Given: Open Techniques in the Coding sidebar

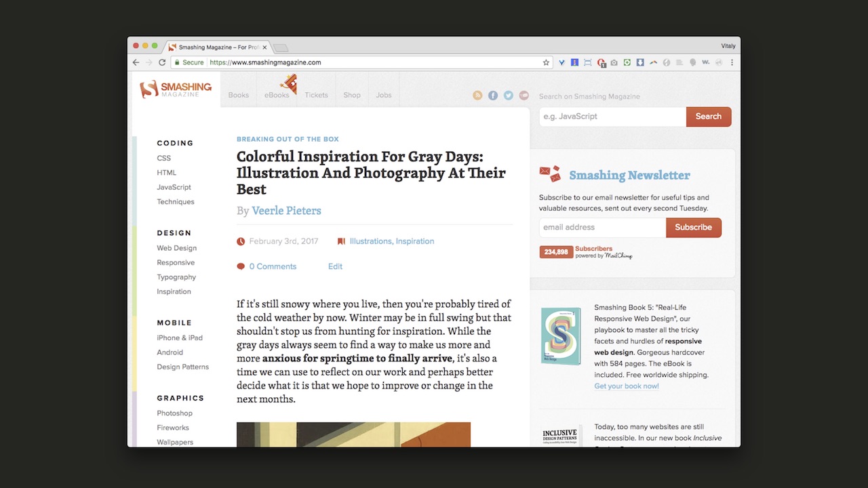Looking at the screenshot, I should coord(176,202).
